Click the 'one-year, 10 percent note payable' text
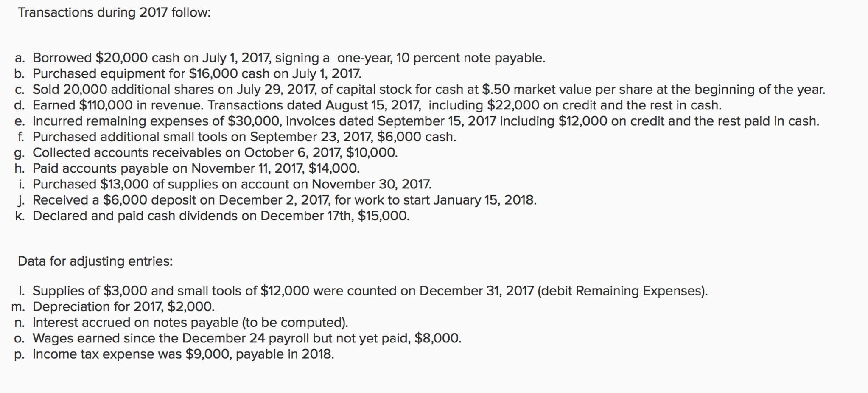868x393 pixels. click(x=441, y=58)
